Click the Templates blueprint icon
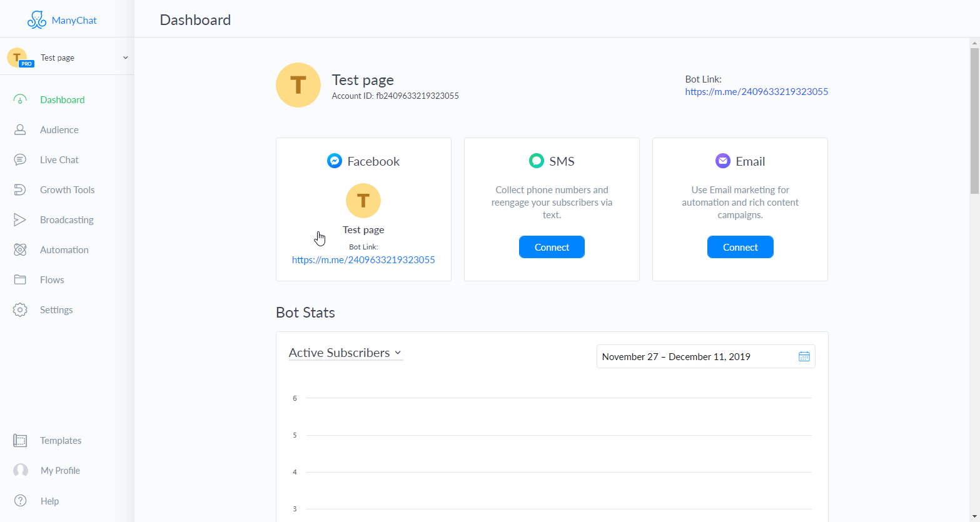 20,441
